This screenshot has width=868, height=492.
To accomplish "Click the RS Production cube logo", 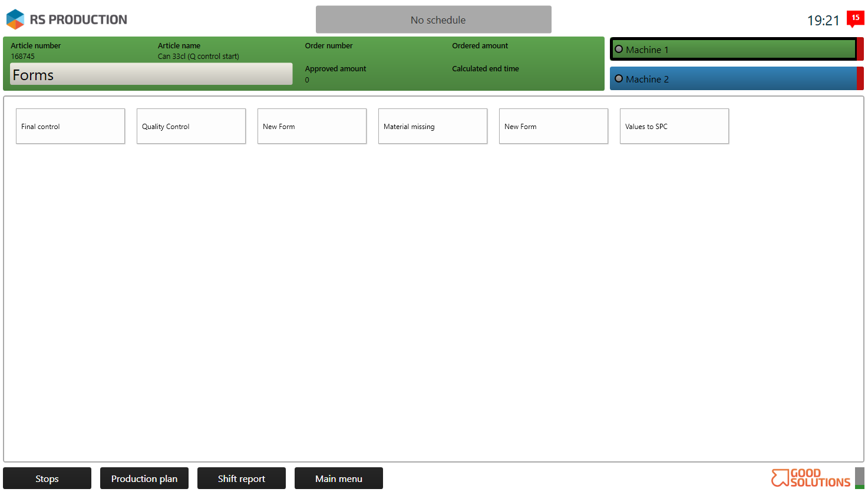I will tap(15, 19).
